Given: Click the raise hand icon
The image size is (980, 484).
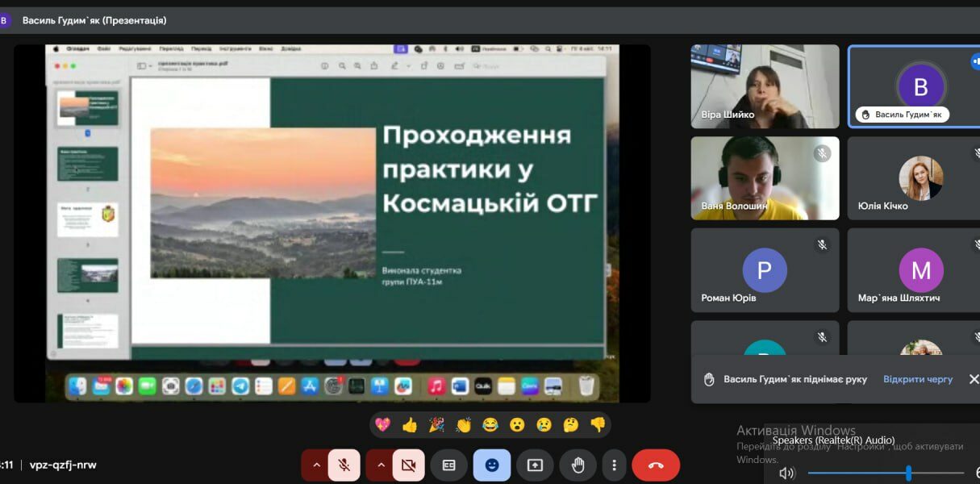Looking at the screenshot, I should pos(578,465).
